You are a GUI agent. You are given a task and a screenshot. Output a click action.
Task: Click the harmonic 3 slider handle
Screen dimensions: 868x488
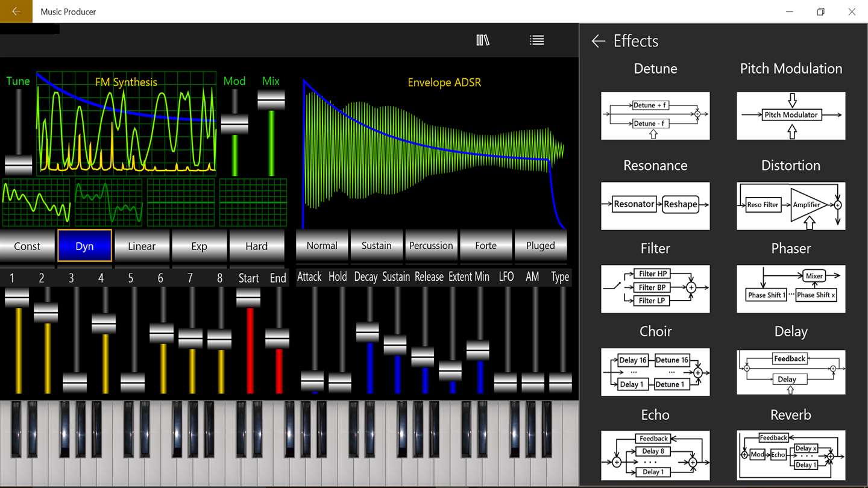(x=75, y=383)
